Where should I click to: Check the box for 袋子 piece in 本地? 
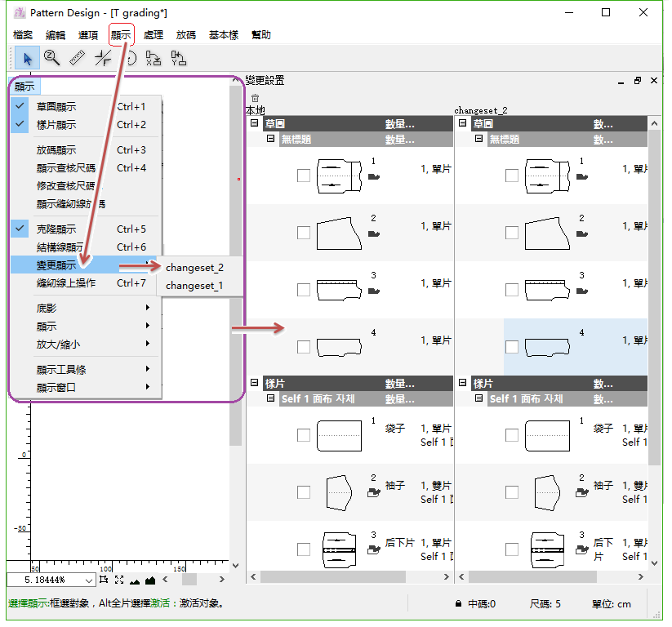point(304,435)
